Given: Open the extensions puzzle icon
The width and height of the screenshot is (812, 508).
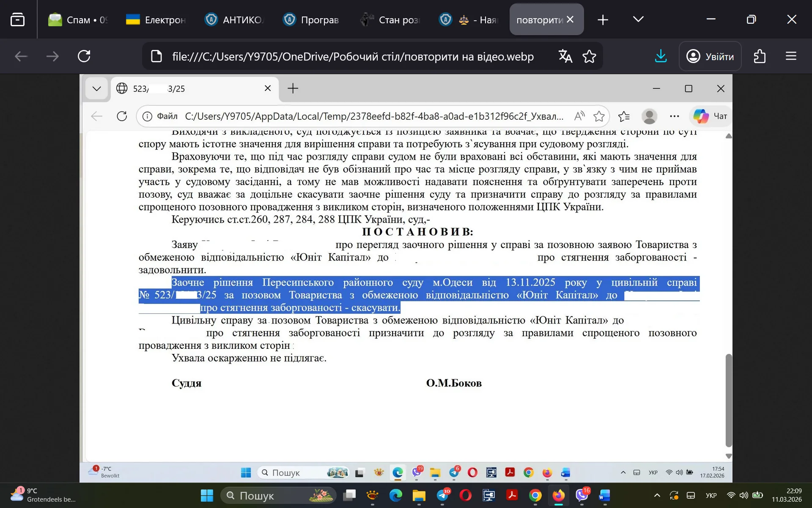Looking at the screenshot, I should [x=760, y=56].
